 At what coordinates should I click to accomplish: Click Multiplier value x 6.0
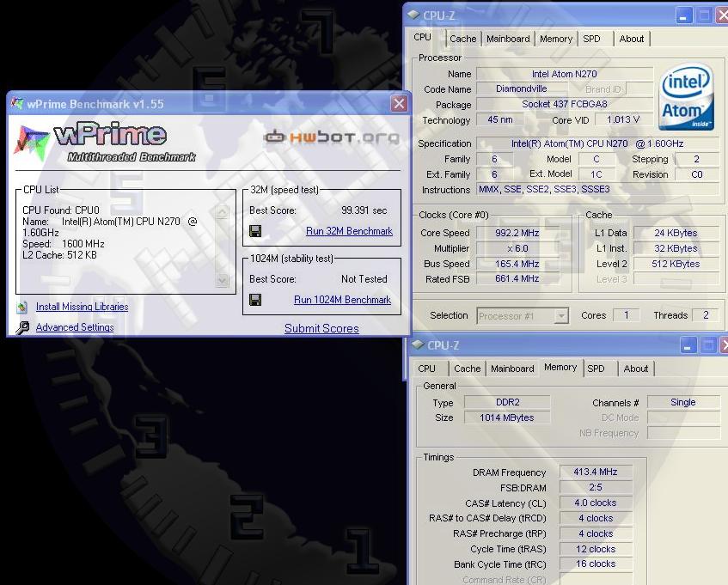click(517, 248)
